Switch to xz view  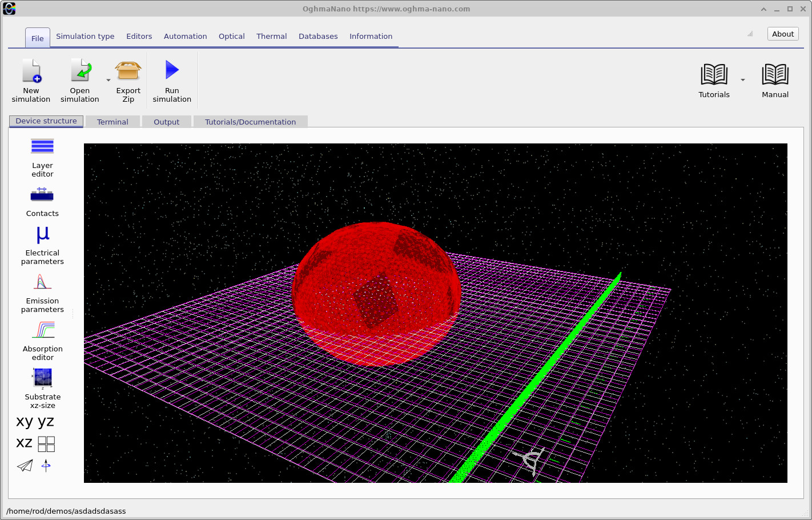tap(25, 443)
